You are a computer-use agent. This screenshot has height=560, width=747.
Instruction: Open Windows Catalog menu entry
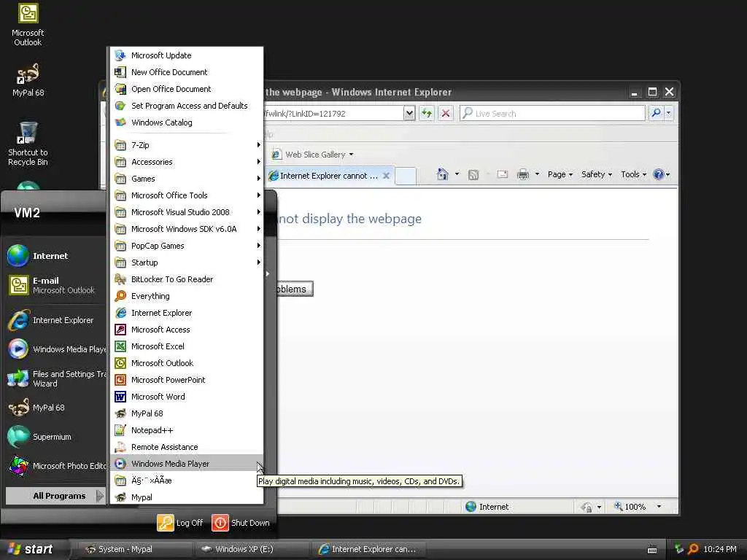tap(187, 122)
